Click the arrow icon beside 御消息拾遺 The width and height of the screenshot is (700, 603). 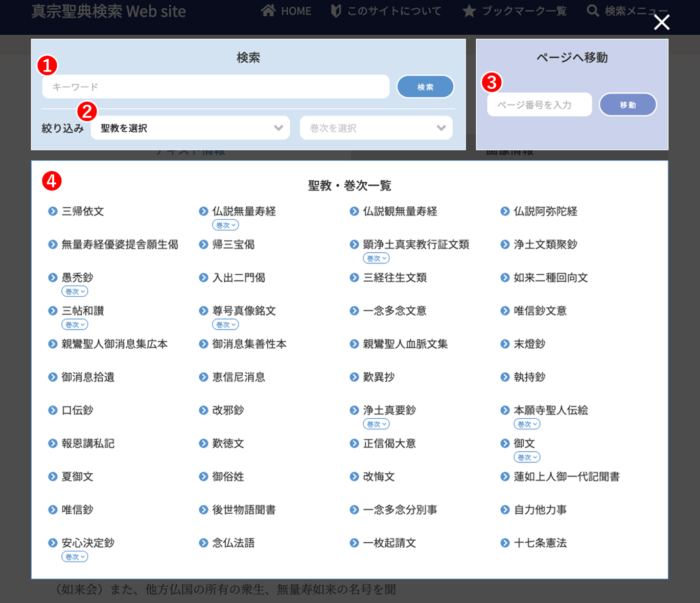tap(53, 377)
